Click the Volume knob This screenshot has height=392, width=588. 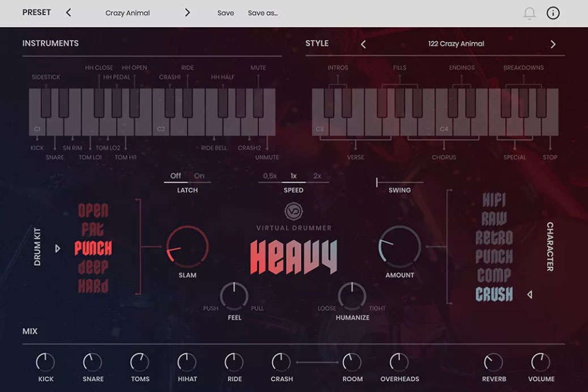click(x=541, y=363)
